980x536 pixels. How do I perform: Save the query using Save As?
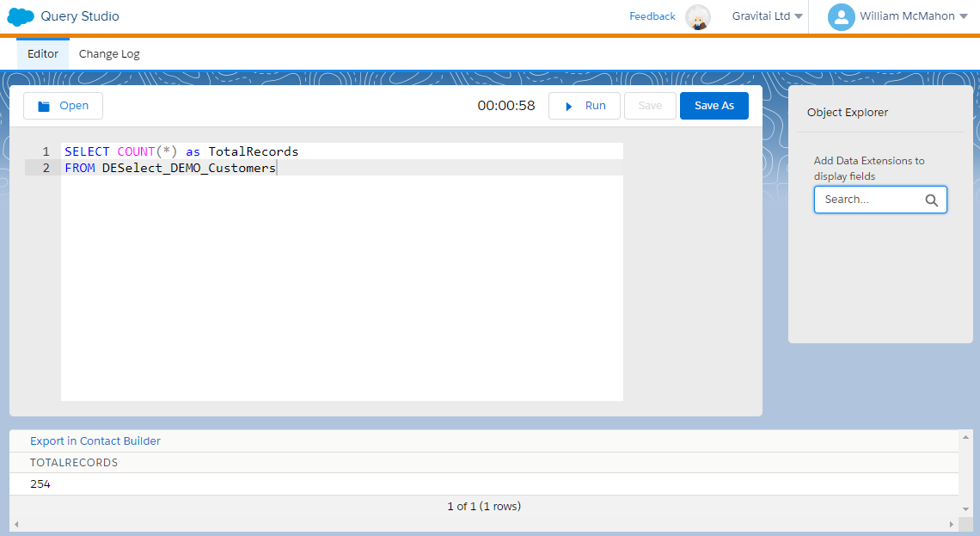tap(714, 105)
